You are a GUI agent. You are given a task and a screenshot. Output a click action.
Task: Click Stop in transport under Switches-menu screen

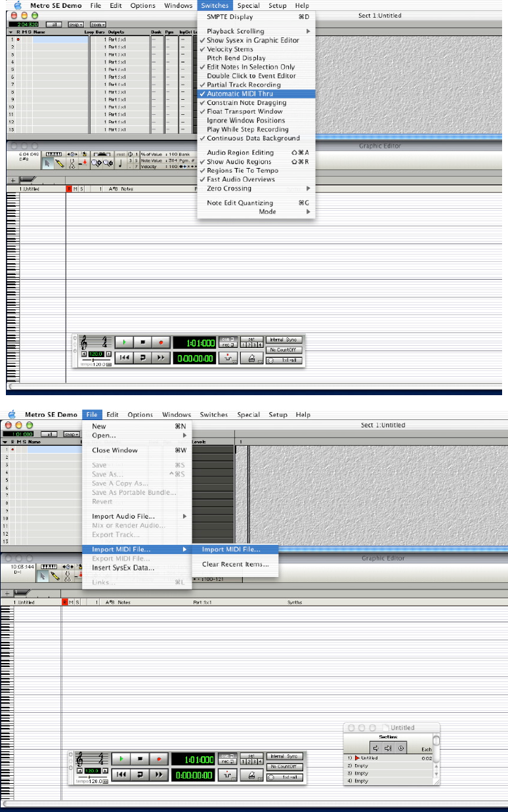[x=143, y=342]
